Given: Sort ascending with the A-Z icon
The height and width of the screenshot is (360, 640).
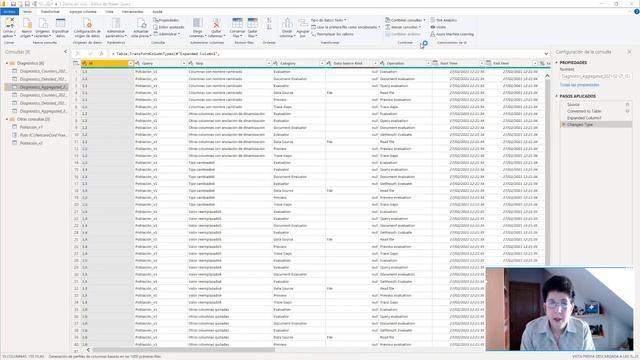Looking at the screenshot, I should click(269, 20).
